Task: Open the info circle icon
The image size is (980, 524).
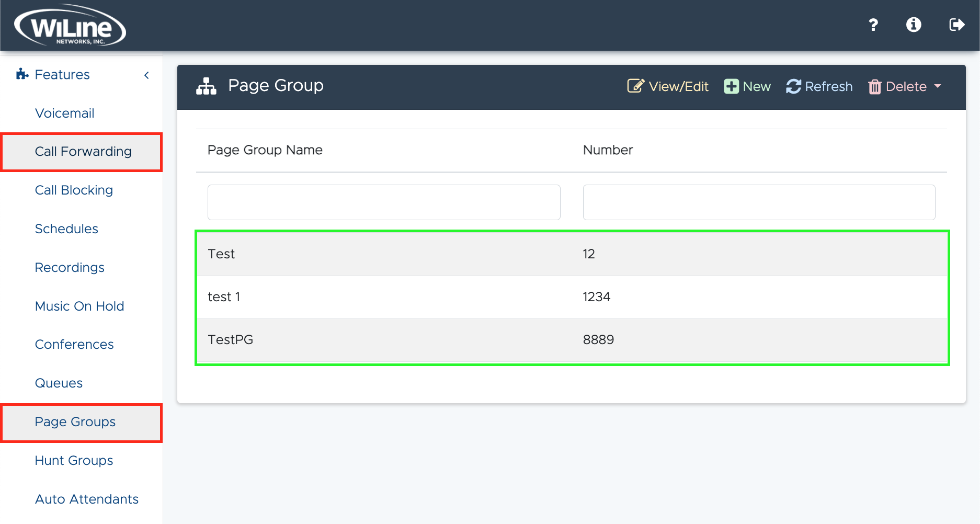Action: click(x=914, y=25)
